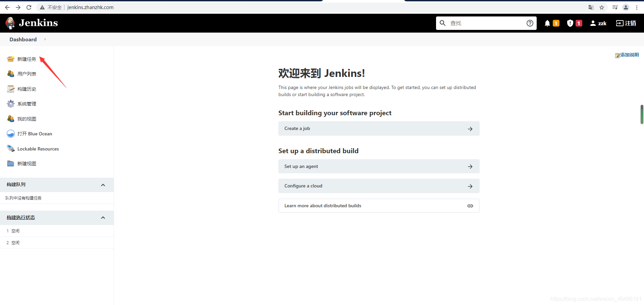Click the zzk user profile icon
Viewport: 644px width, 305px height.
pyautogui.click(x=593, y=23)
